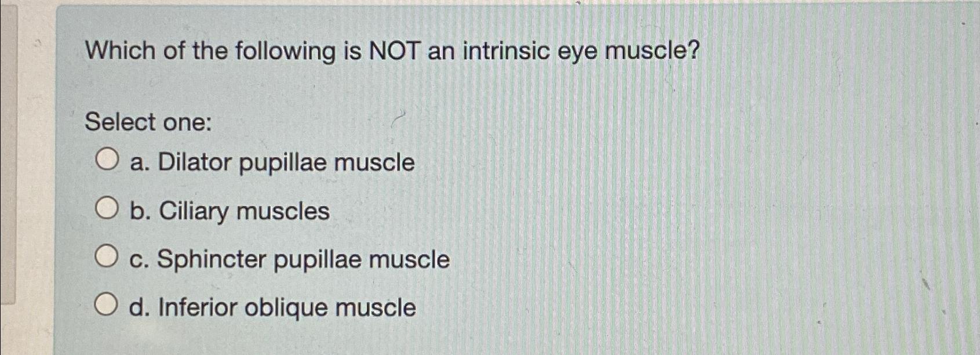
Task: Choose answer Ciliary muscles
Action: pos(229,211)
